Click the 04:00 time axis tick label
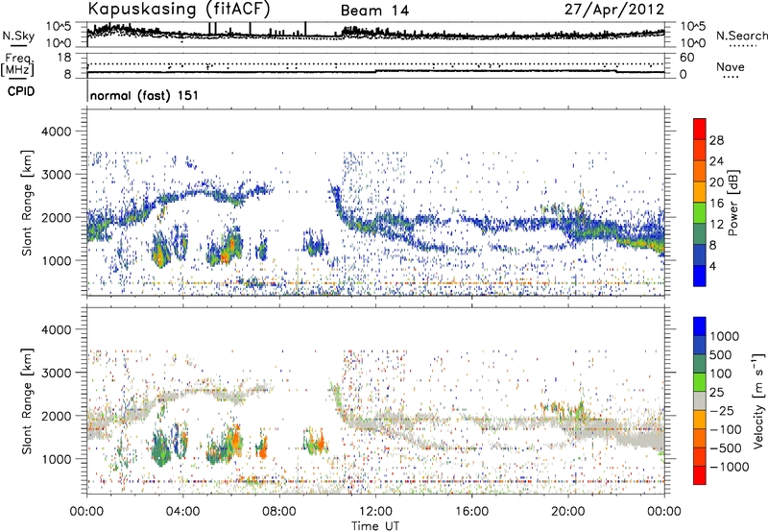 183,512
